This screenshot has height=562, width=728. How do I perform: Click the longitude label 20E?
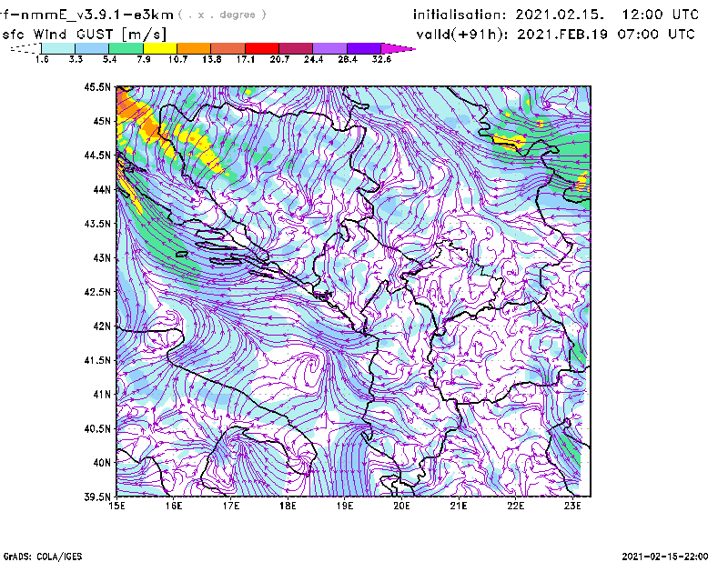(x=401, y=506)
